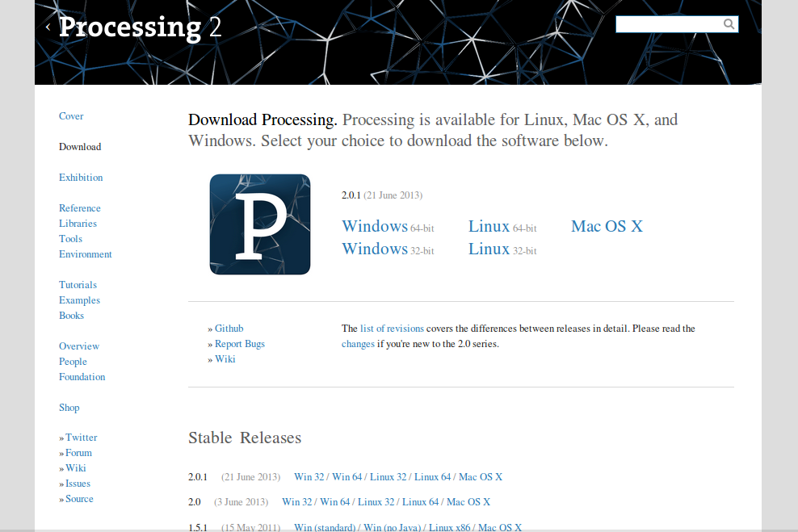Screen dimensions: 798x532
Task: Click inside the search input field
Action: (x=667, y=24)
